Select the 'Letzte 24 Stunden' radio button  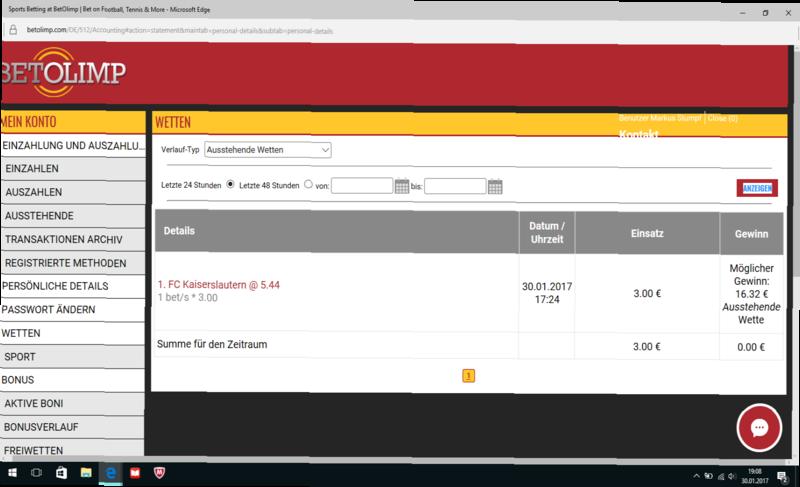[230, 184]
